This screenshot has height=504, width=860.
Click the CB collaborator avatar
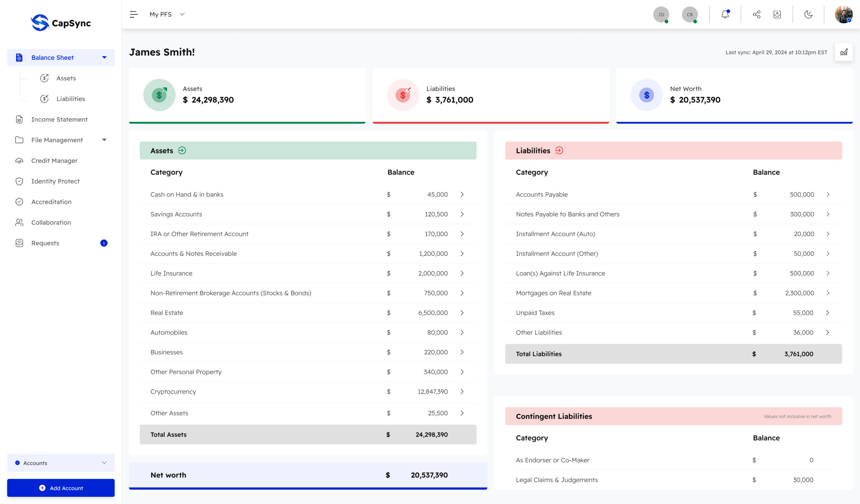pos(690,15)
